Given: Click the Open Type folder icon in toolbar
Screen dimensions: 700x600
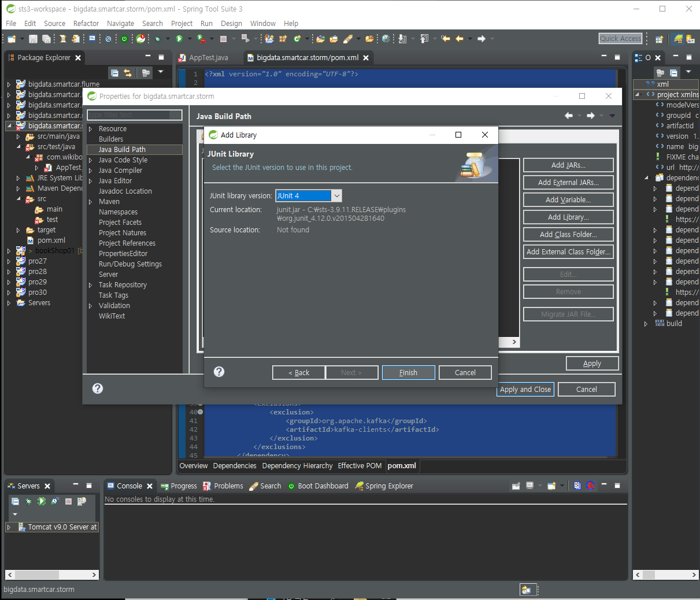Looking at the screenshot, I should (321, 39).
